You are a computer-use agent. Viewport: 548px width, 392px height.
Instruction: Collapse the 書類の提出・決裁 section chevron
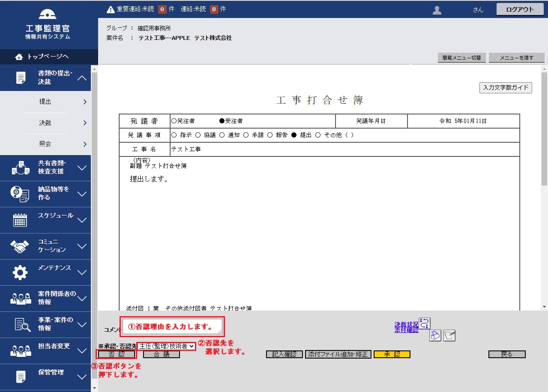point(82,78)
